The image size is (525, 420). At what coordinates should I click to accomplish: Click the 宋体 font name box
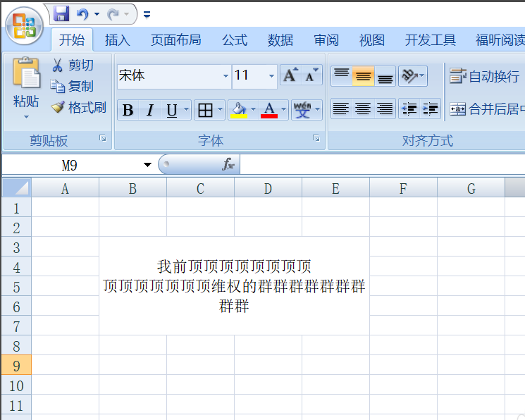pyautogui.click(x=169, y=75)
